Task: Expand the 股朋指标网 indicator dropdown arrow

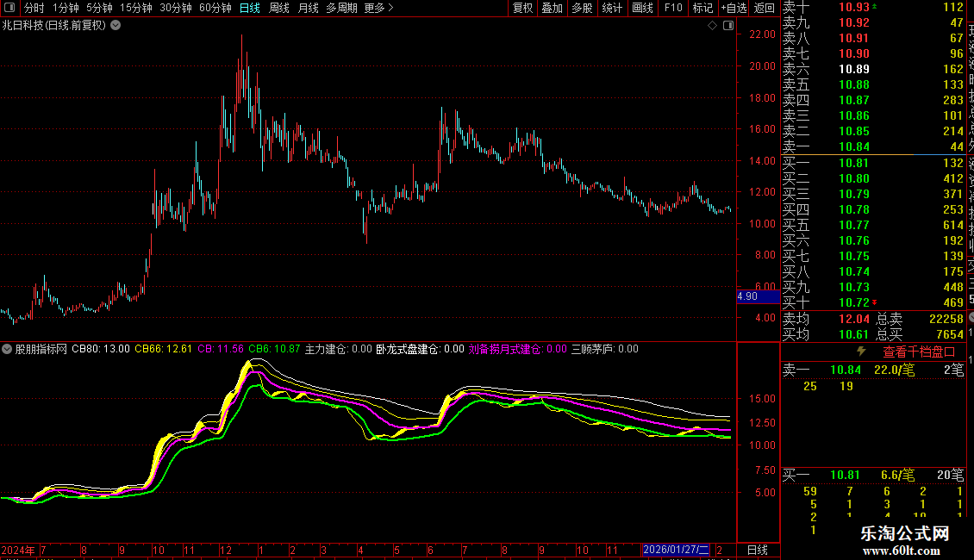Action: pyautogui.click(x=7, y=350)
